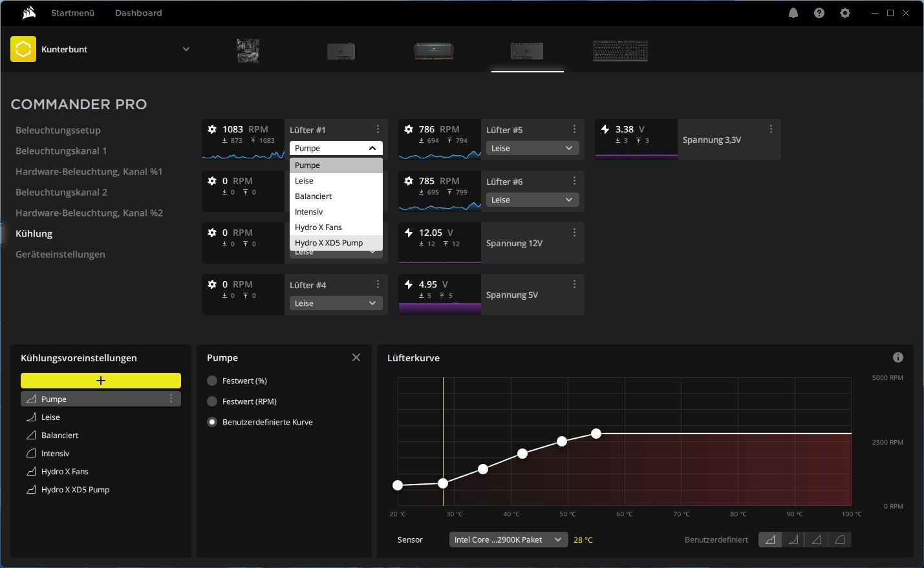Apply the fourth curve shape preset icon

840,540
